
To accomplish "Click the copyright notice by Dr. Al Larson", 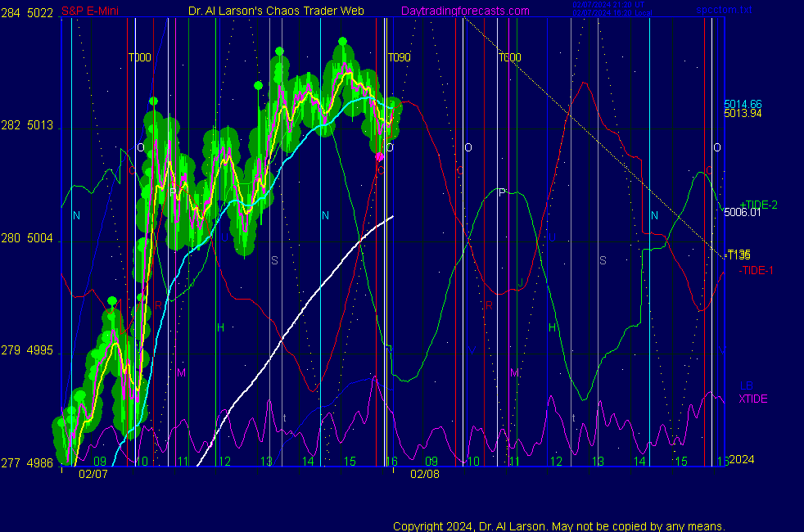I will [x=559, y=526].
